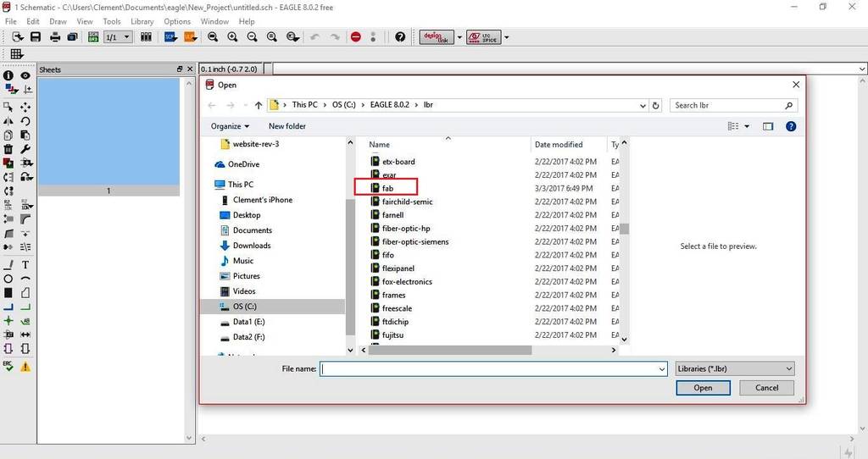
Task: Click EAGLE 8.0.2 in breadcrumb path
Action: [390, 104]
